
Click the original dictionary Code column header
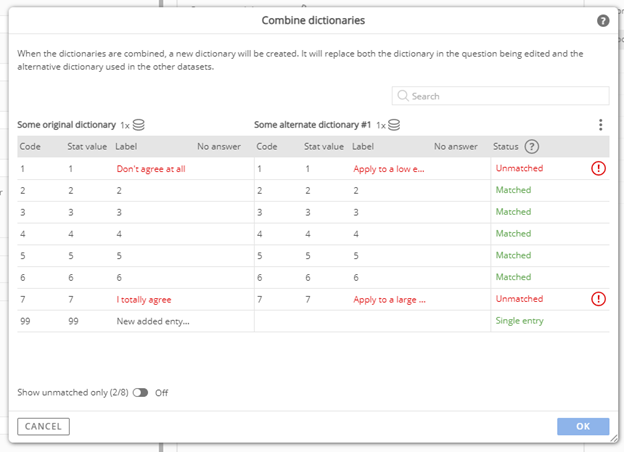point(30,146)
